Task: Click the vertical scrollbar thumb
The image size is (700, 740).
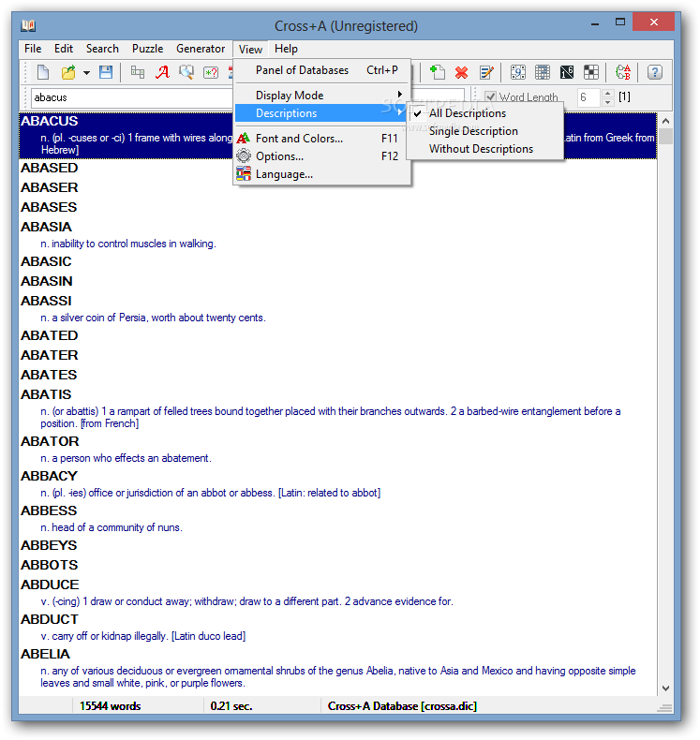Action: point(665,137)
